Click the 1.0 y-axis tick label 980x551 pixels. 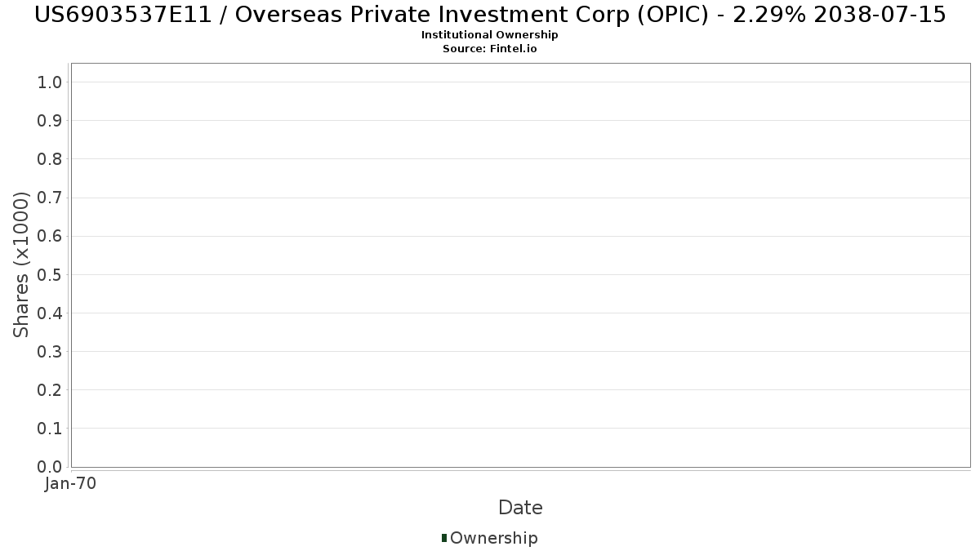click(x=50, y=82)
